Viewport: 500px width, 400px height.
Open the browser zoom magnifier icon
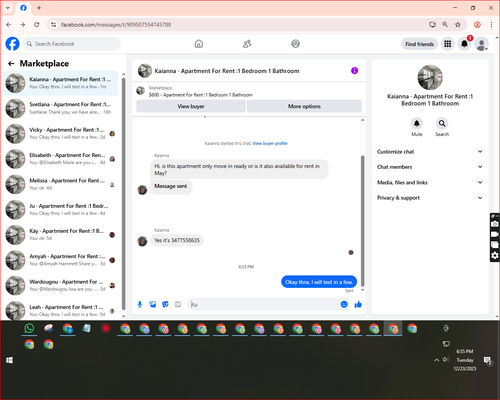445,25
